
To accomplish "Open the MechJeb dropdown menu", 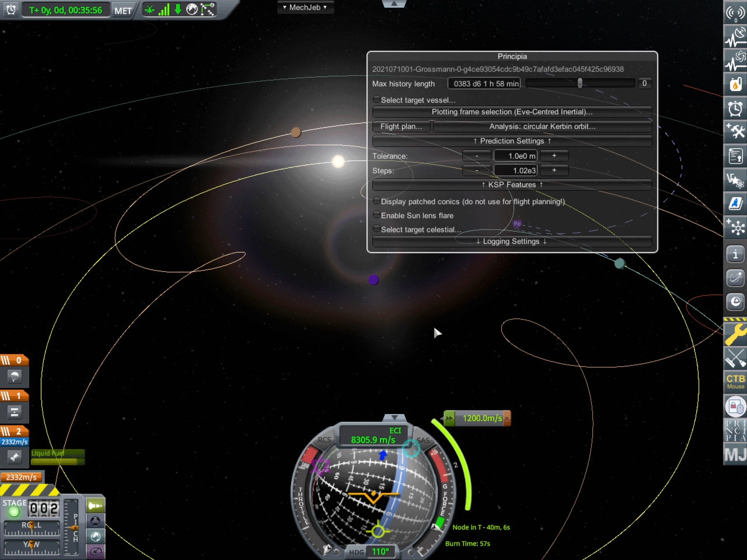I will [x=305, y=8].
